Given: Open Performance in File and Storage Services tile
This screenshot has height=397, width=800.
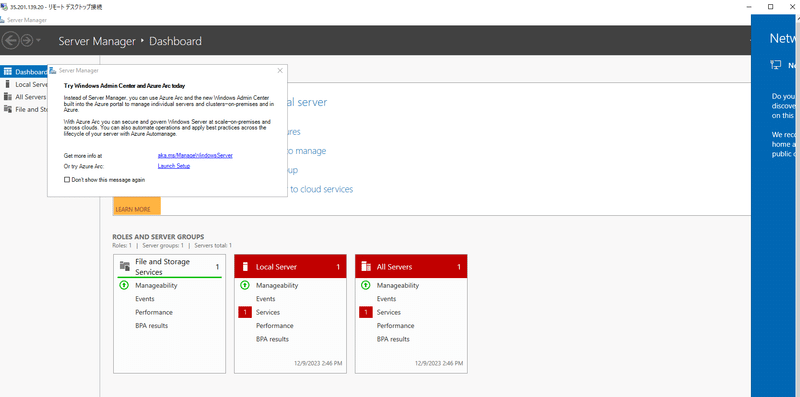Looking at the screenshot, I should coord(154,312).
